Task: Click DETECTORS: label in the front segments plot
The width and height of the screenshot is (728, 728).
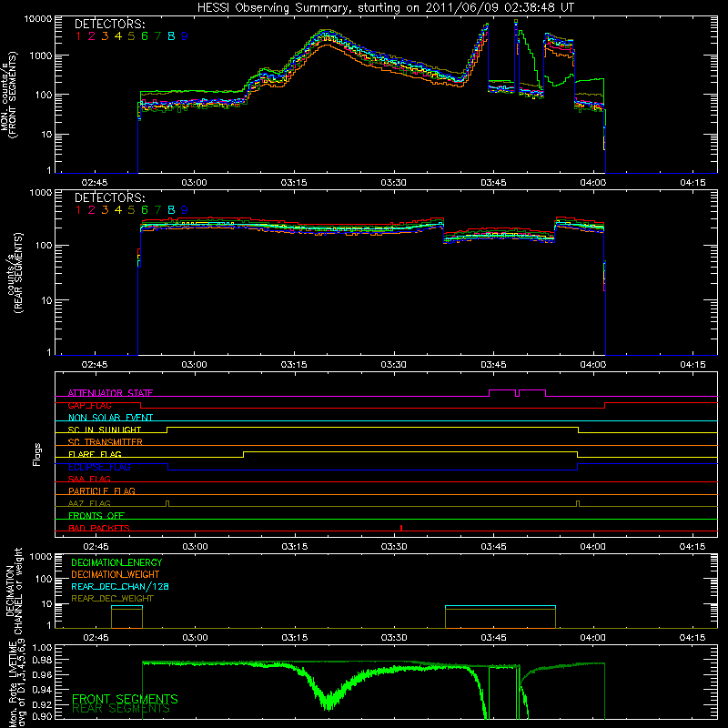Action: [109, 24]
